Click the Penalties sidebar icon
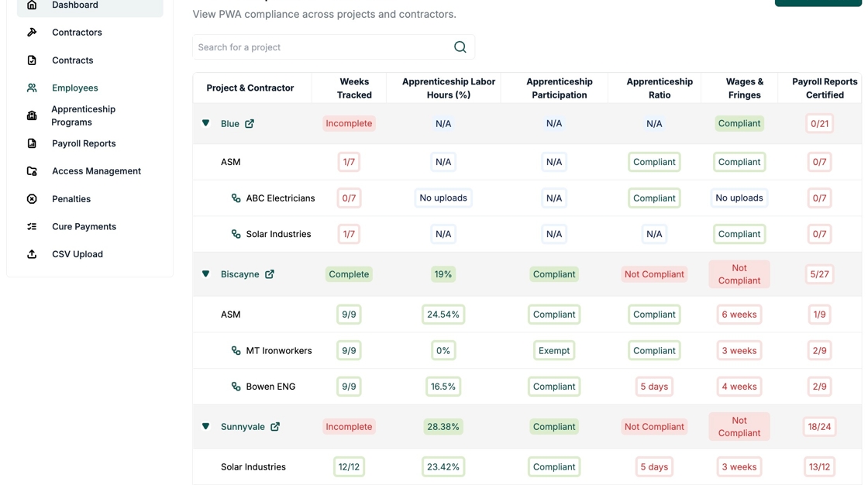Screen dimensions: 868x485 [x=32, y=199]
